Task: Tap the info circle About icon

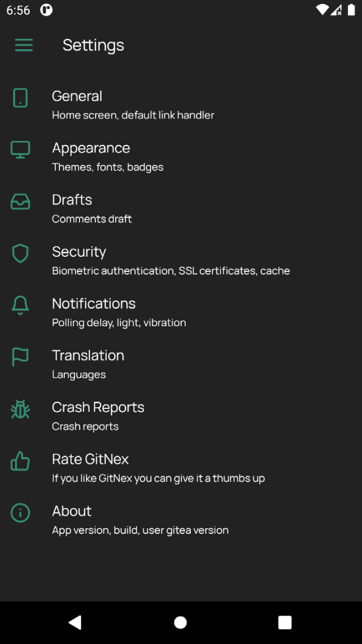Action: [20, 513]
